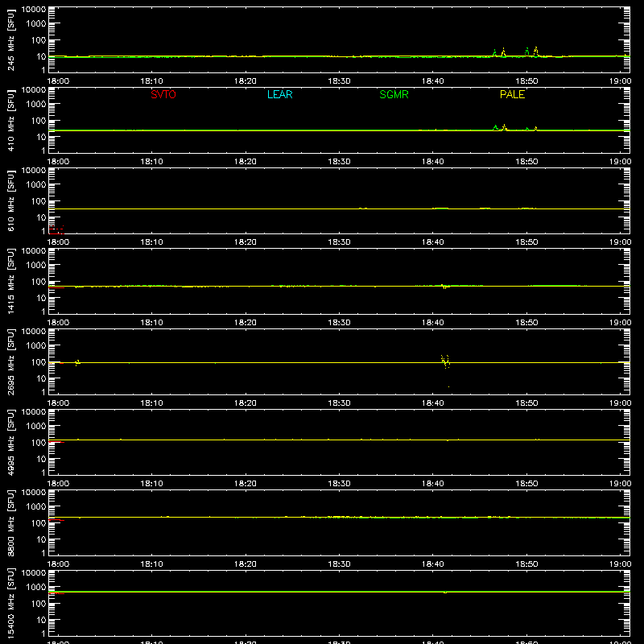Click the 10 y-axis value on the 1415 MHz plot
The width and height of the screenshot is (644, 644).
click(x=42, y=298)
